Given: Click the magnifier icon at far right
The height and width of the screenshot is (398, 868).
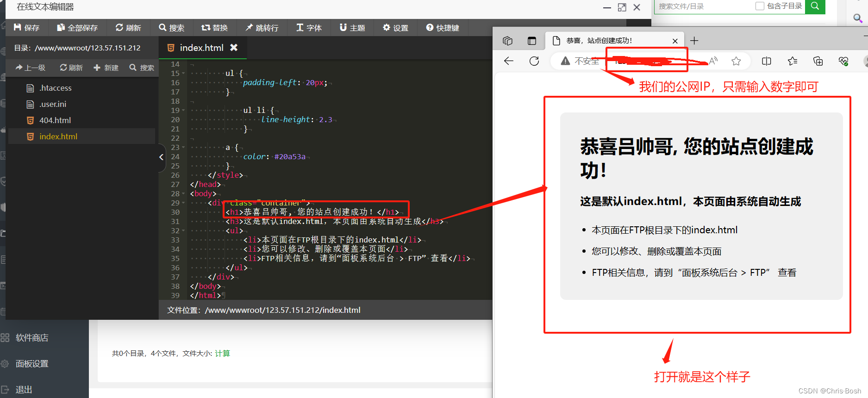Looking at the screenshot, I should coord(857,18).
